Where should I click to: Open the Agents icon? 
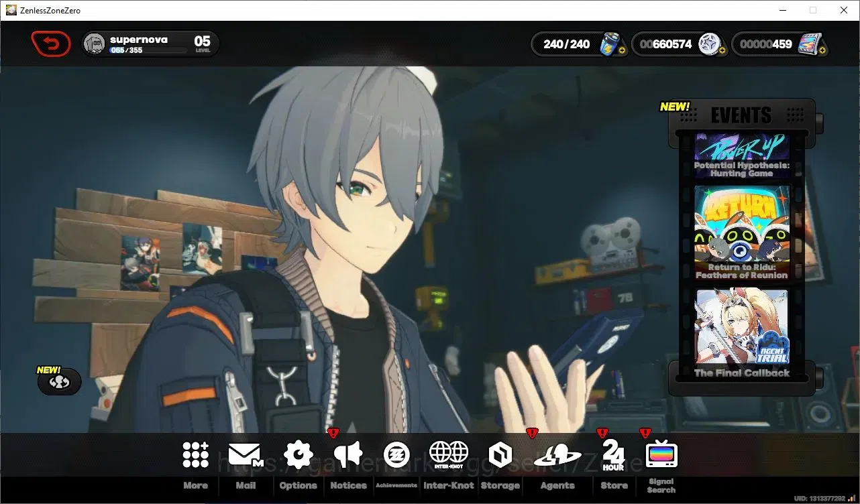[557, 456]
